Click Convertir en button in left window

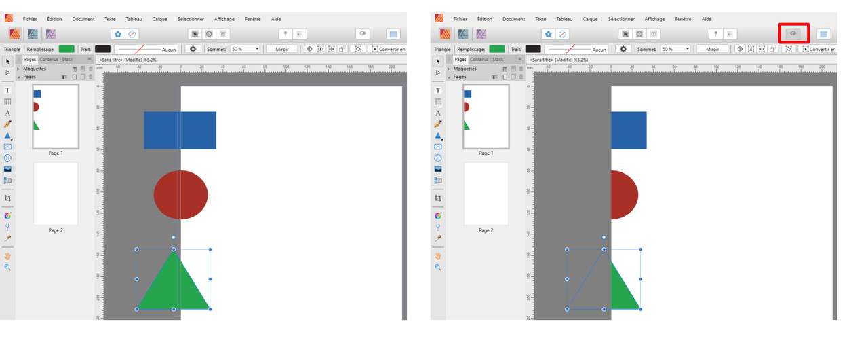click(388, 49)
